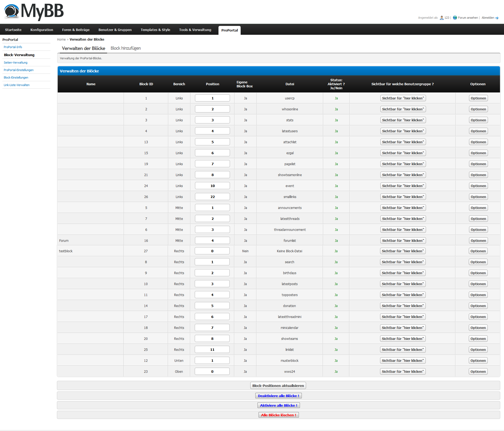Click the Sichtbar für button for announcements
The height and width of the screenshot is (431, 504).
(403, 208)
